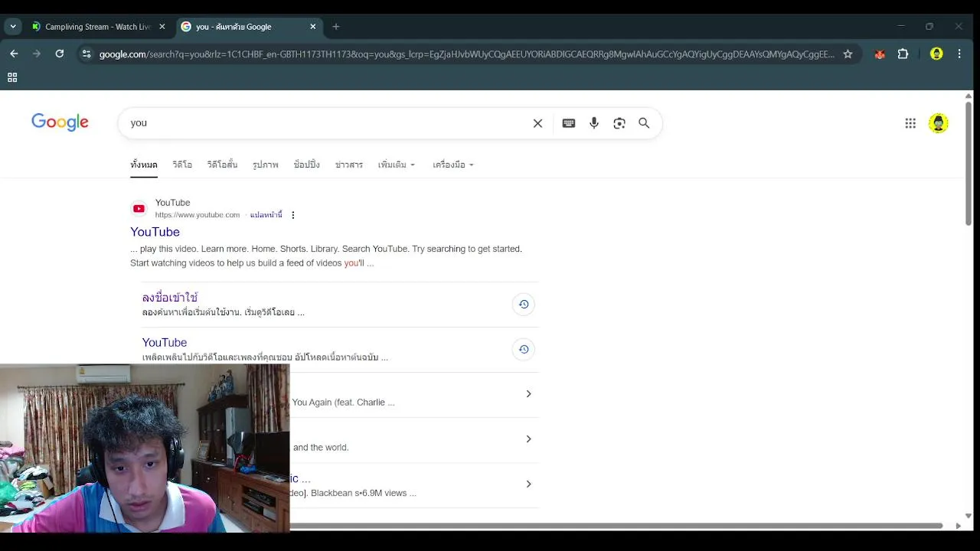Screen dimensions: 980x551
Task: Bookmark this page with the star icon
Action: click(848, 54)
